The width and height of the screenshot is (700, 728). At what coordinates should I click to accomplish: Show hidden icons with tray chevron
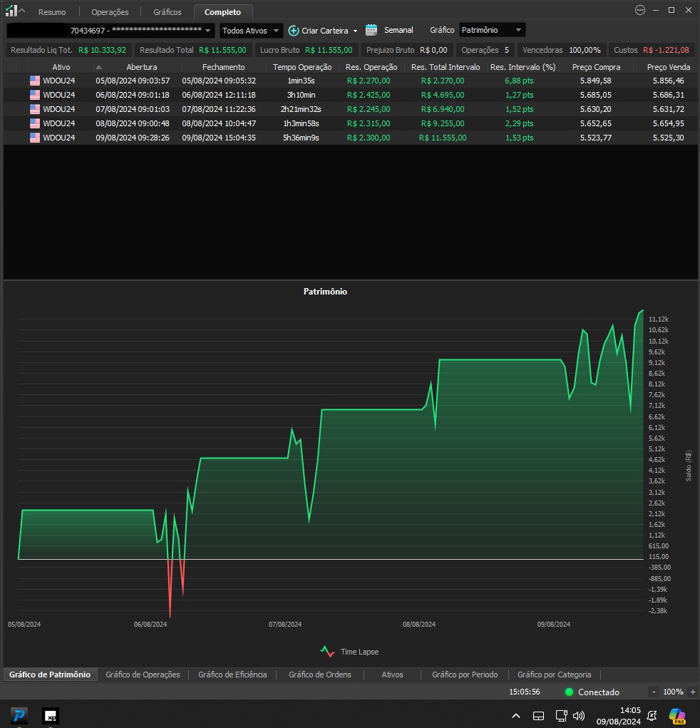coord(516,716)
